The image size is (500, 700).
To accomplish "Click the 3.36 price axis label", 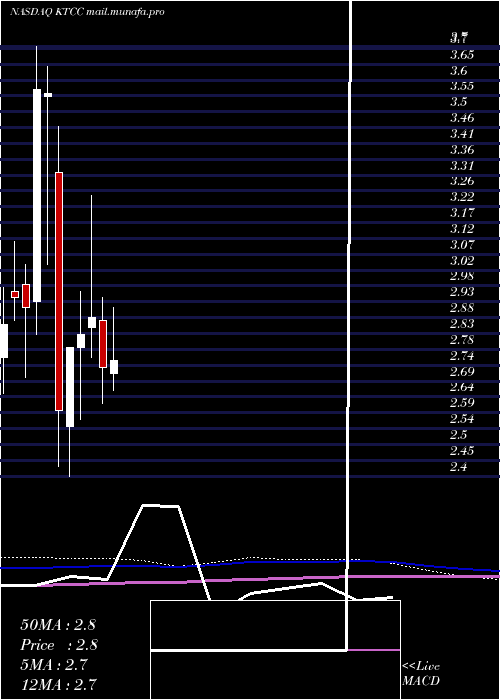I will [x=462, y=149].
